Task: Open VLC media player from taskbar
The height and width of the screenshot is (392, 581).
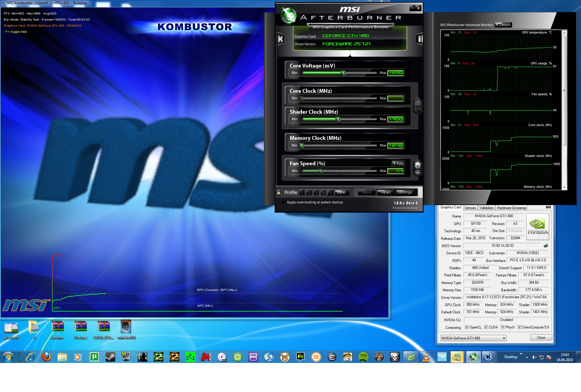Action: coord(426,357)
